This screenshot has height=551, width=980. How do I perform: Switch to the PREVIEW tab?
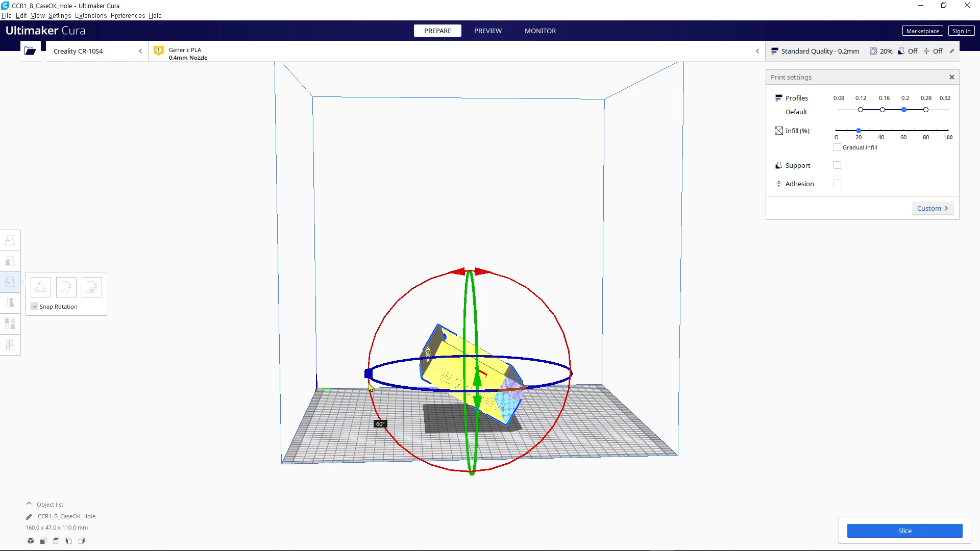487,31
